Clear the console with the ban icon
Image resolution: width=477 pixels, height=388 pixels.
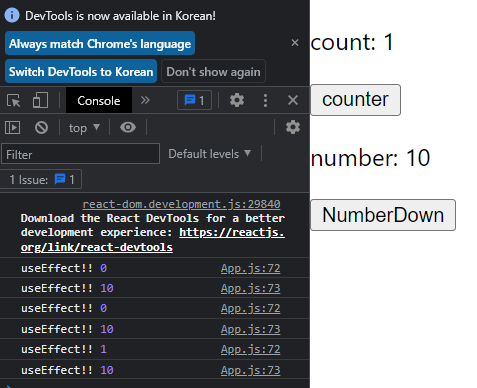tap(41, 128)
